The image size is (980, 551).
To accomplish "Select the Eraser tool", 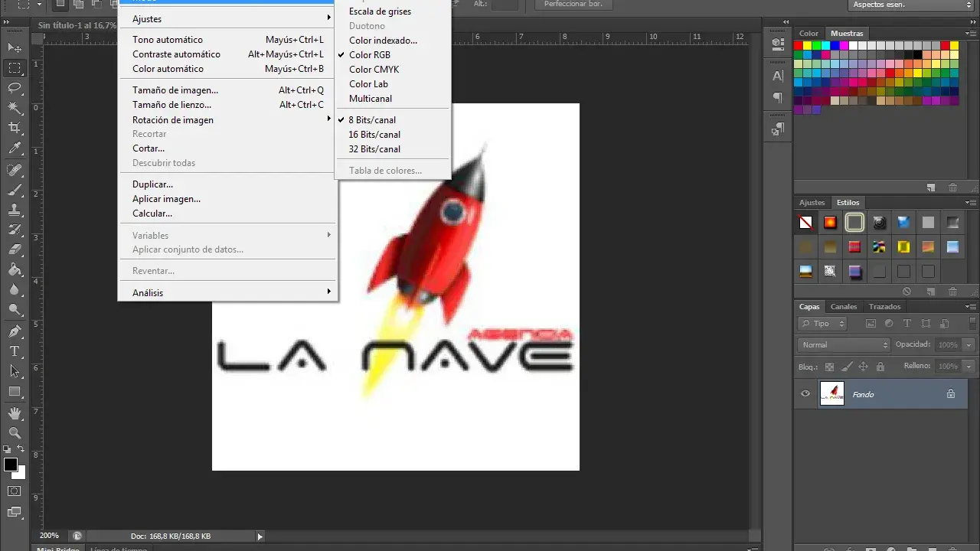I will (x=15, y=249).
